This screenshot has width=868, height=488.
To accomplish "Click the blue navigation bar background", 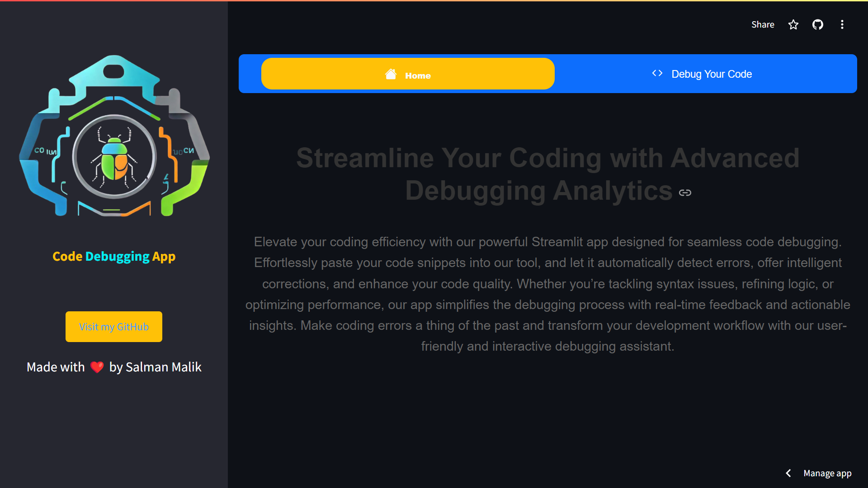I will click(250, 74).
